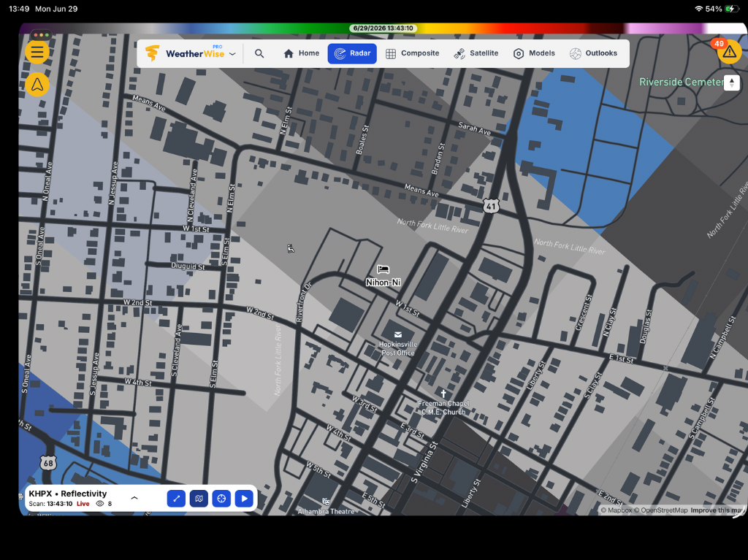Image resolution: width=748 pixels, height=560 pixels.
Task: Switch to the Composite tab
Action: [x=412, y=53]
